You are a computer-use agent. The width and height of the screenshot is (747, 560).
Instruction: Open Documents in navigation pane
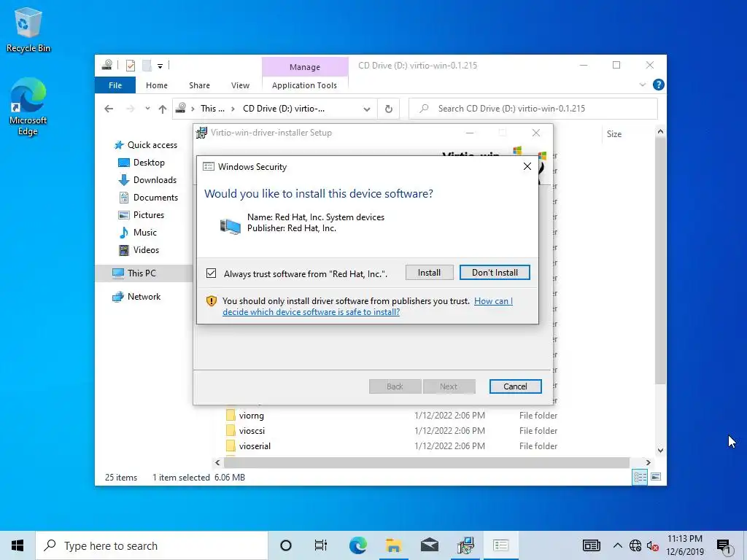pos(155,198)
